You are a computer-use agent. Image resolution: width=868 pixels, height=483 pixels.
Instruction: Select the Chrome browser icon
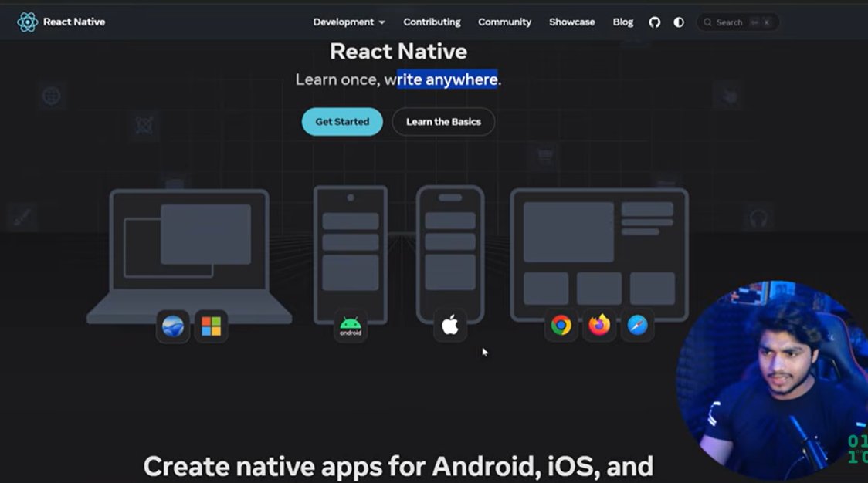(x=561, y=326)
